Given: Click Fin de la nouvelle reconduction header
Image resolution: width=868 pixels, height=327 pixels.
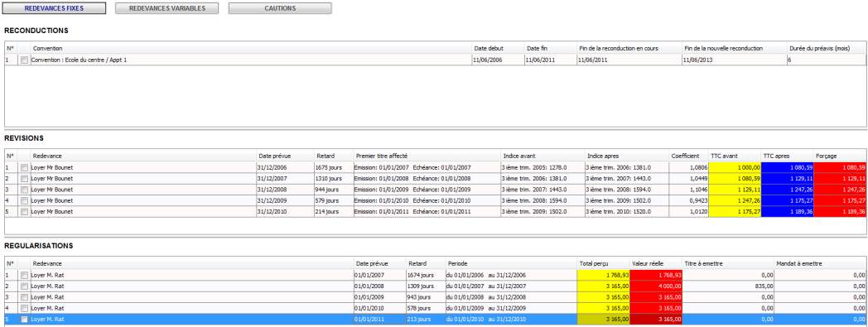Looking at the screenshot, I should 734,49.
